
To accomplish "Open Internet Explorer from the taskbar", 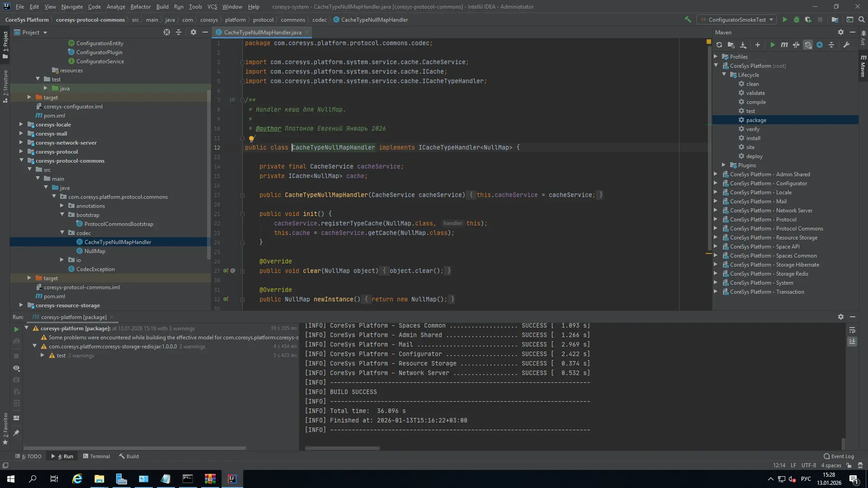I will pos(77,479).
